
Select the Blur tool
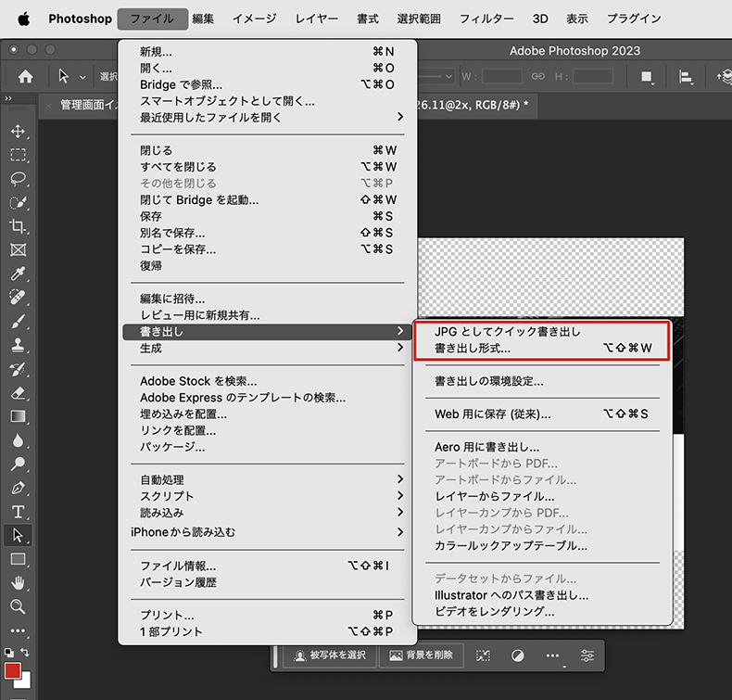[x=18, y=440]
